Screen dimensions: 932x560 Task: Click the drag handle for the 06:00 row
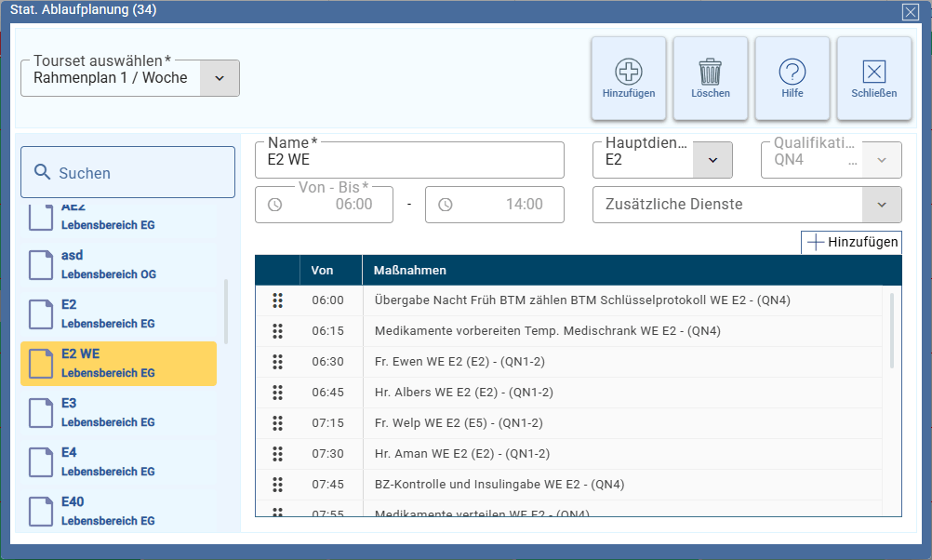point(277,300)
